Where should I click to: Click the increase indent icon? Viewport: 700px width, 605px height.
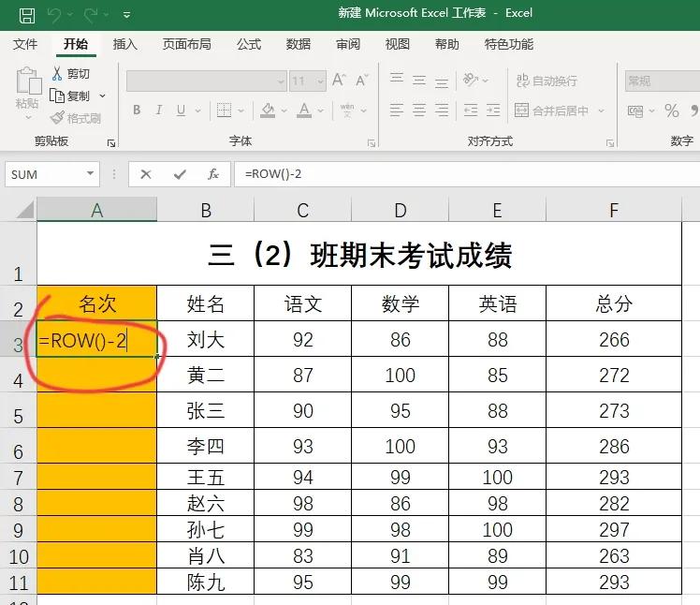coord(493,110)
